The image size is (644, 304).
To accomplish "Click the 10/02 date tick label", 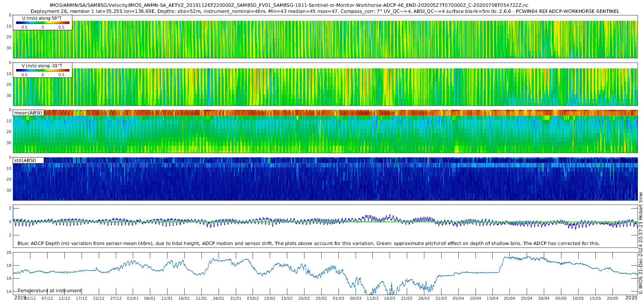I will pyautogui.click(x=270, y=298).
